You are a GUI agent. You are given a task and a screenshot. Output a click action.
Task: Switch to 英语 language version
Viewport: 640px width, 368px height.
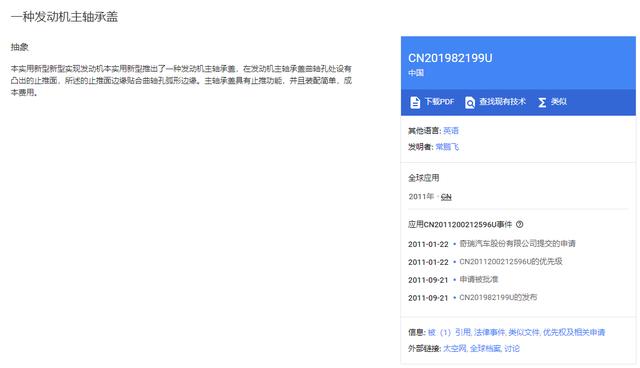451,131
